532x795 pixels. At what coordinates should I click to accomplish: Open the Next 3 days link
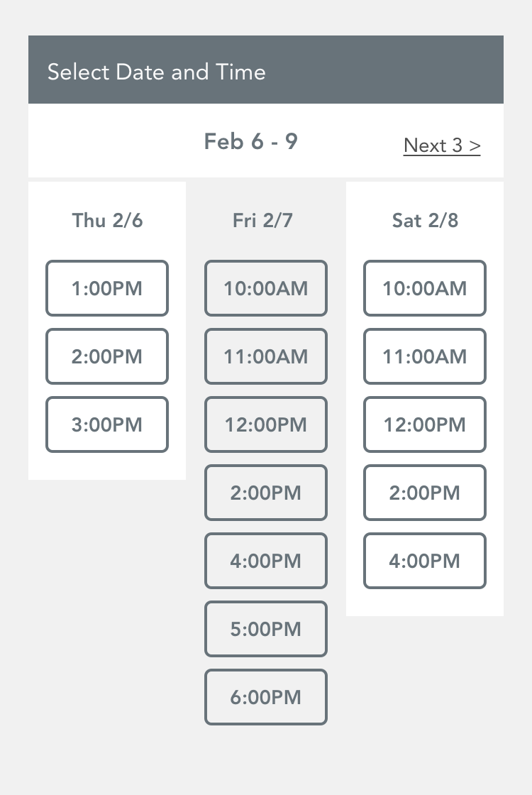coord(442,146)
